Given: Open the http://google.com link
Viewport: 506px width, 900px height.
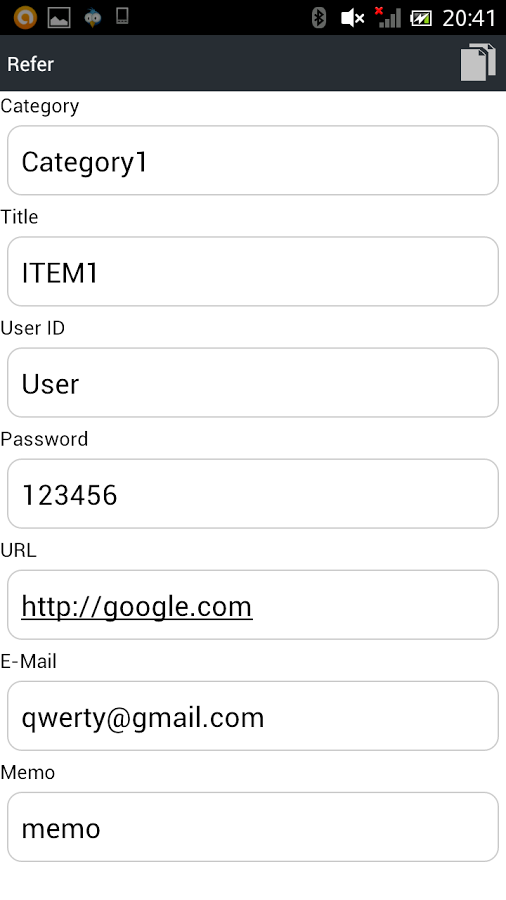Looking at the screenshot, I should (x=137, y=606).
